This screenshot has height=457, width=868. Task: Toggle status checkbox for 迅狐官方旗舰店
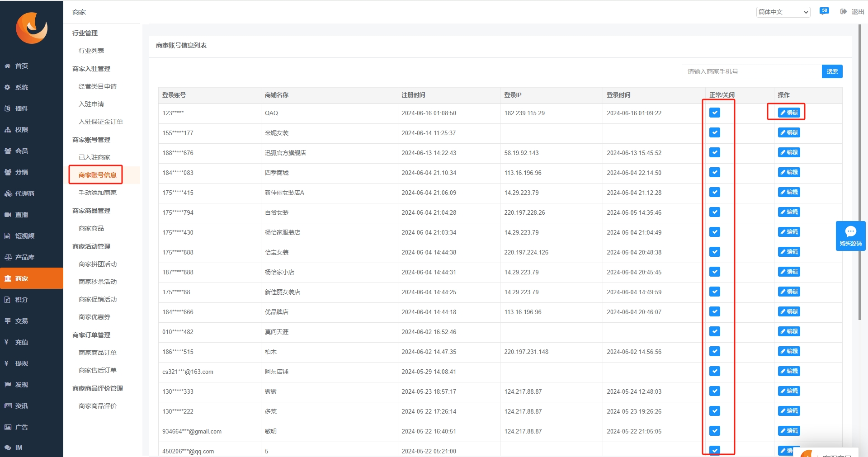(715, 152)
